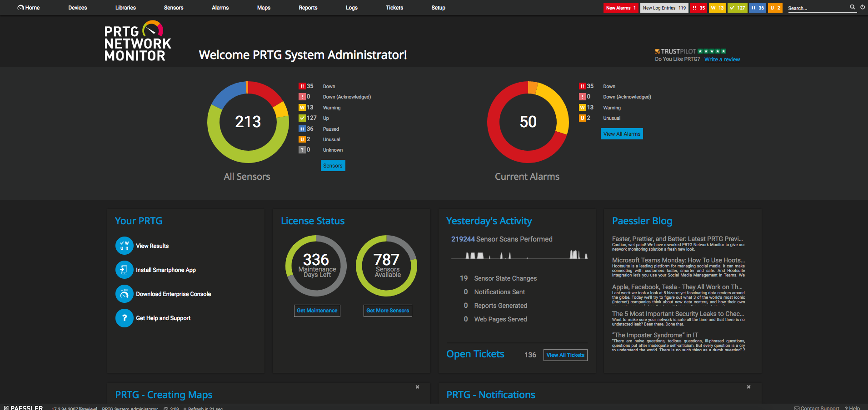868x410 pixels.
Task: Dismiss the PRTG - Notifications panel
Action: (748, 387)
